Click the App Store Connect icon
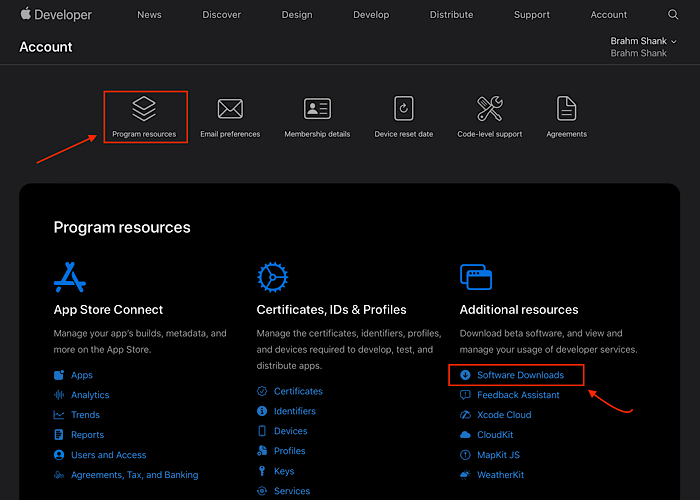This screenshot has width=700, height=500. coord(70,277)
